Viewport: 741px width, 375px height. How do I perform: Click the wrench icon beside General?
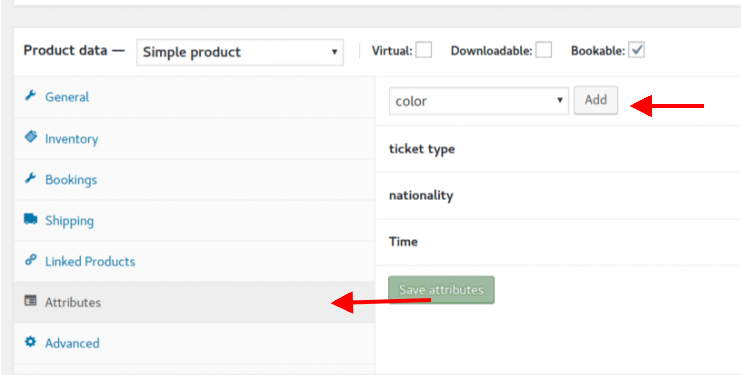coord(30,96)
